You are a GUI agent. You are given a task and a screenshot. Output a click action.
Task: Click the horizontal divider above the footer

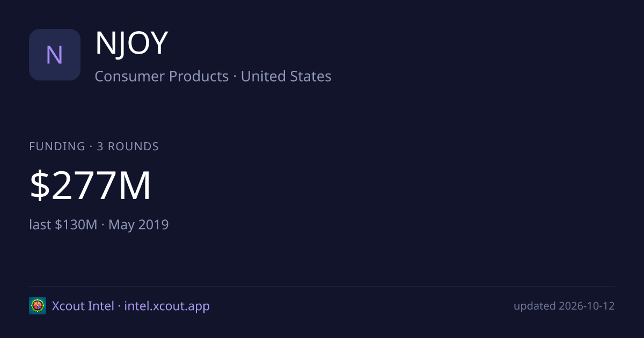pyautogui.click(x=322, y=286)
